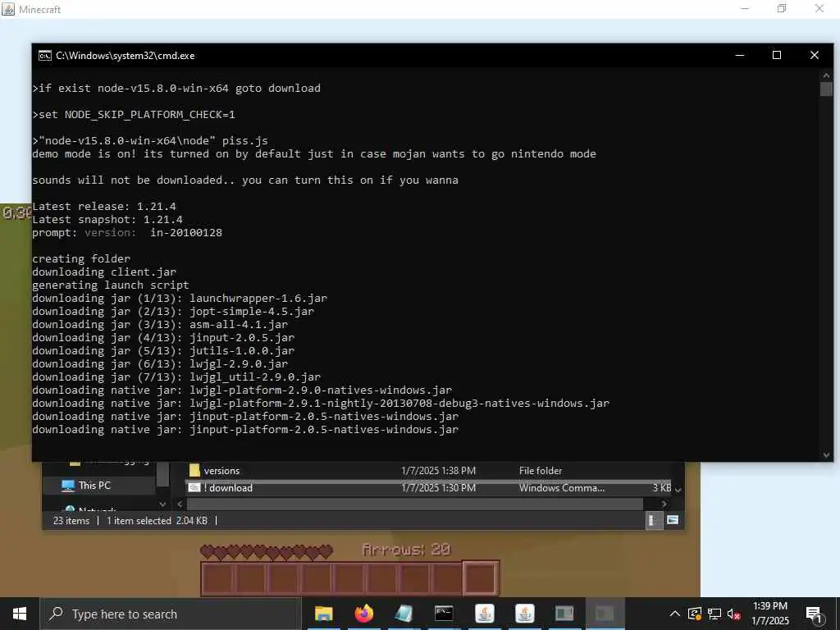This screenshot has width=840, height=630.
Task: Open the network status tray icon
Action: point(714,614)
